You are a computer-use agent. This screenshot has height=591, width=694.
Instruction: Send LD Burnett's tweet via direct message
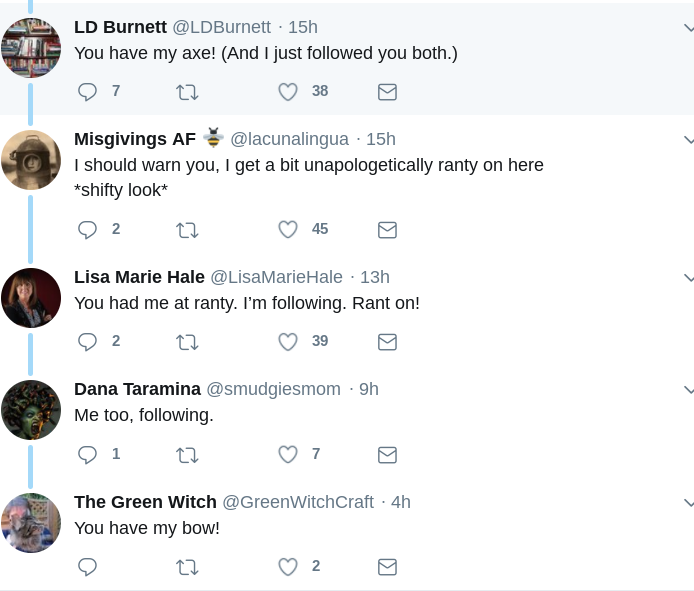[x=387, y=92]
